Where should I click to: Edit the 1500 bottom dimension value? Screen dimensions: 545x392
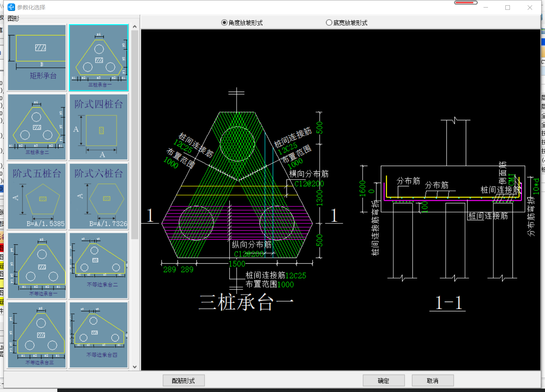pos(237,264)
